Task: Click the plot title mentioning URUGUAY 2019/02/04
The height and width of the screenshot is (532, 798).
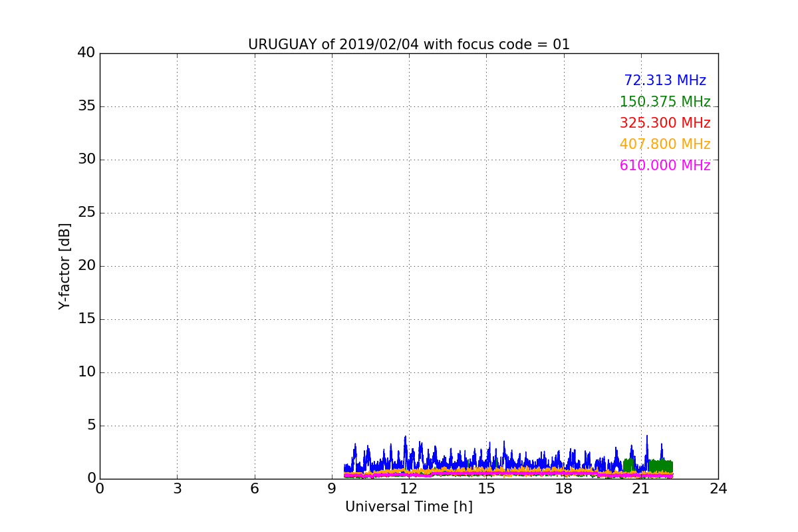Action: (x=409, y=45)
